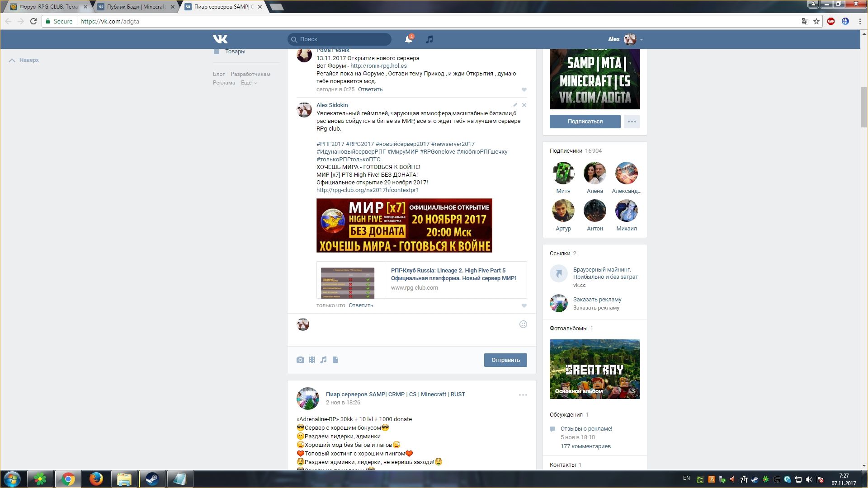Open group actions three-dots button
This screenshot has height=488, width=868.
[632, 122]
